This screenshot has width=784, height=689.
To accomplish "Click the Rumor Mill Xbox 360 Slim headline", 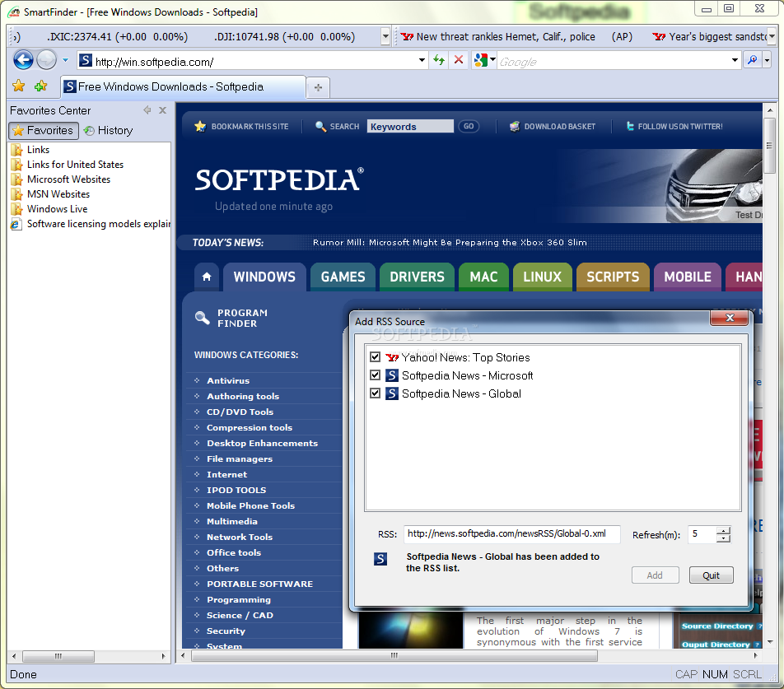I will point(450,242).
